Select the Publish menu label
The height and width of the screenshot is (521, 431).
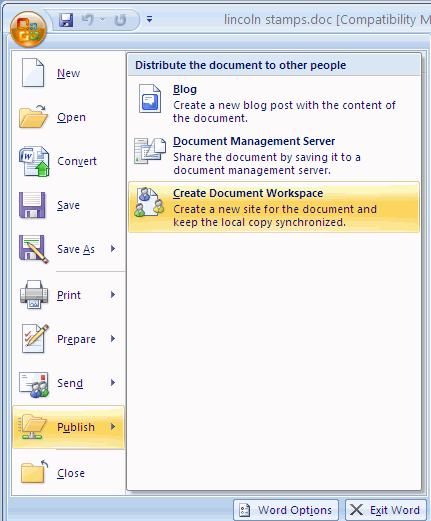(x=76, y=427)
